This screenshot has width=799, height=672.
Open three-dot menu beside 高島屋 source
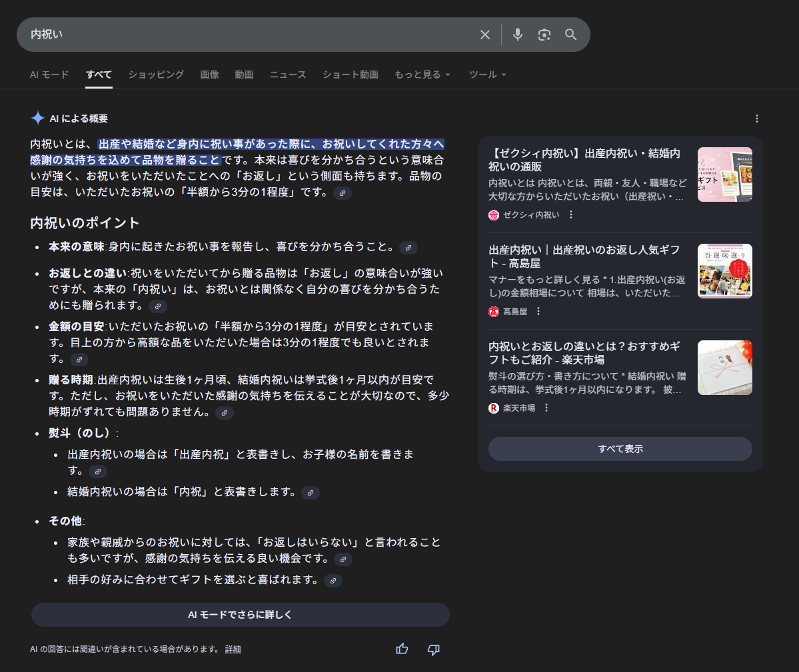tap(538, 311)
